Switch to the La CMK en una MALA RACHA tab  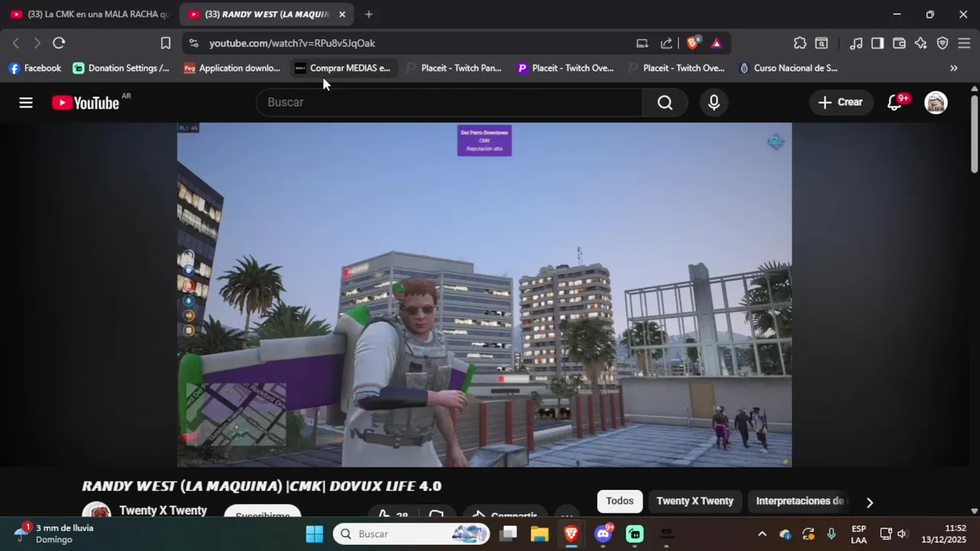[90, 15]
